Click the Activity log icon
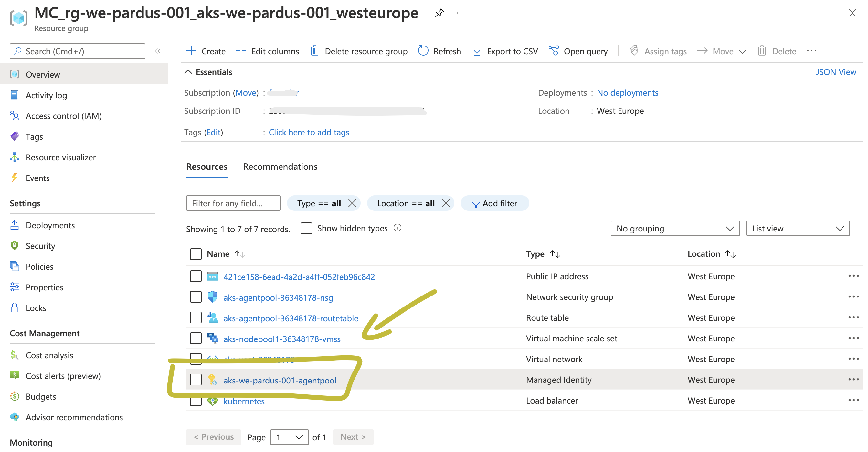This screenshot has width=868, height=452. pos(16,95)
